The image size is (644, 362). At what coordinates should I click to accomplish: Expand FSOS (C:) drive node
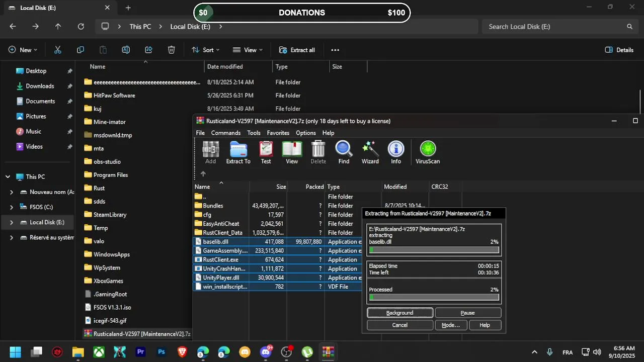[12, 207]
